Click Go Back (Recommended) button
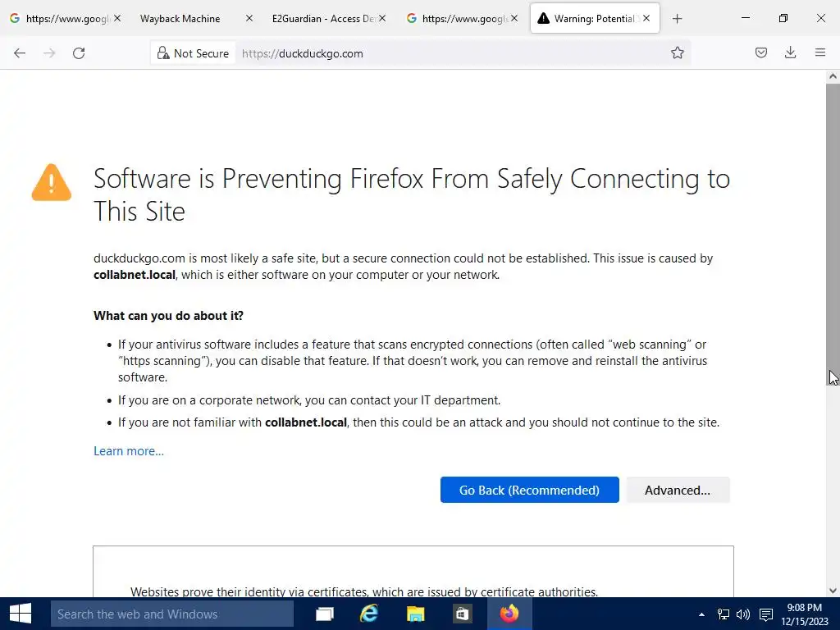This screenshot has width=840, height=630. point(529,490)
